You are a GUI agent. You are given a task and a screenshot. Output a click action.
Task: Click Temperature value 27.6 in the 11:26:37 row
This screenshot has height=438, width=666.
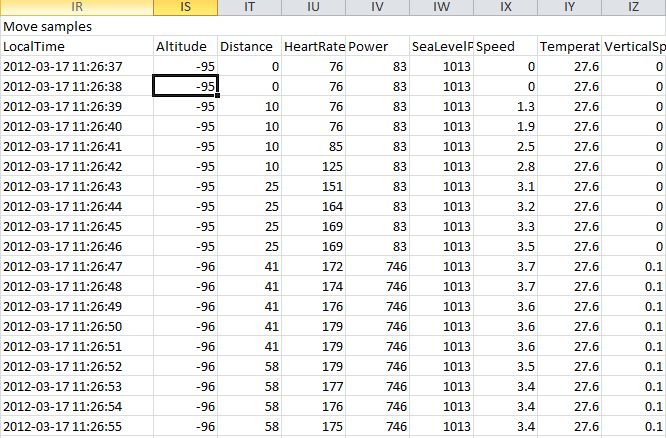tap(570, 66)
